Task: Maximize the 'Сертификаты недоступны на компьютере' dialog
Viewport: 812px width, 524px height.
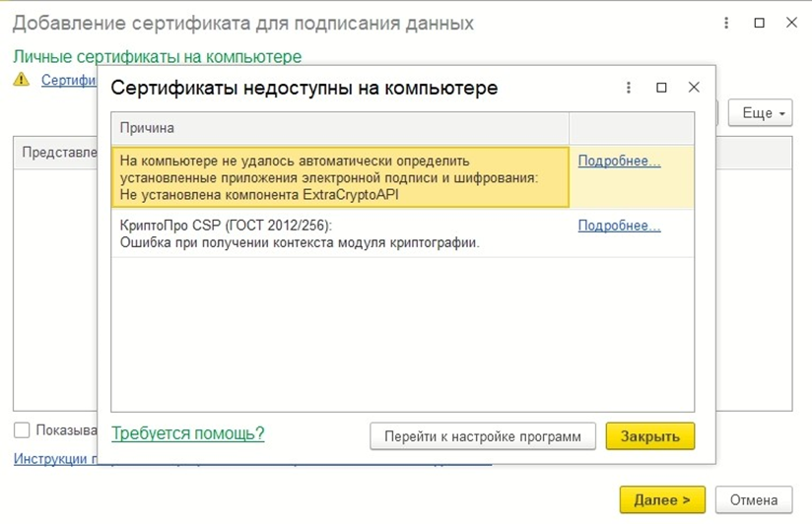Action: [x=661, y=88]
